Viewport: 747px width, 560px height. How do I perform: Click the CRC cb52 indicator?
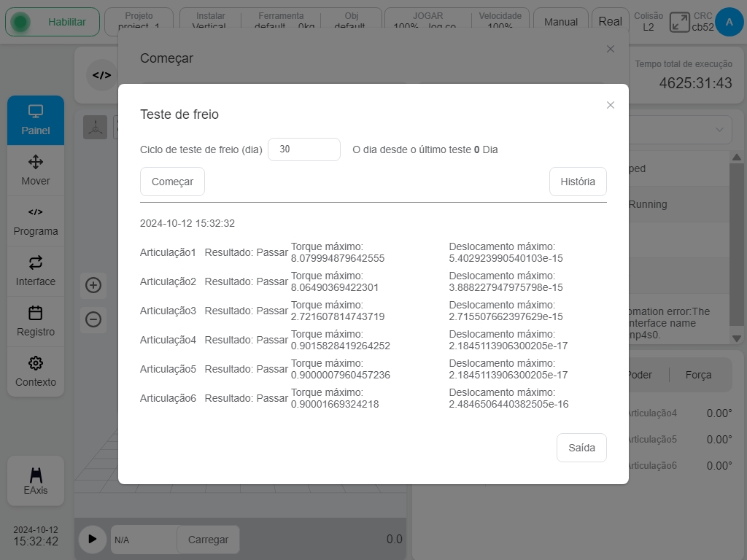pyautogui.click(x=703, y=22)
